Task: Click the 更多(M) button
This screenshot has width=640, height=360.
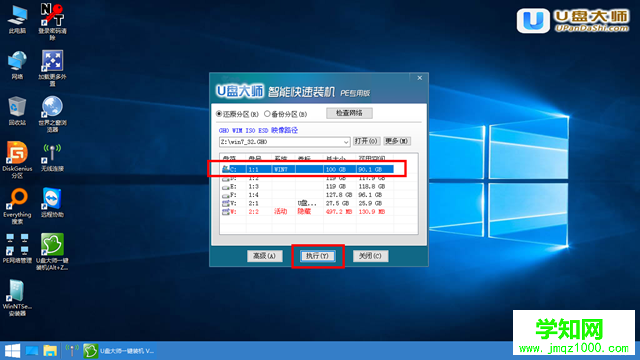Action: click(397, 141)
